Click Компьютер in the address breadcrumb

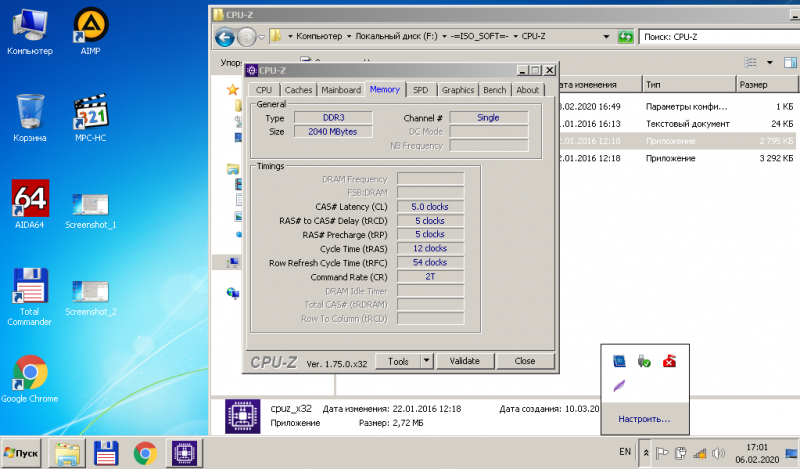coord(319,36)
